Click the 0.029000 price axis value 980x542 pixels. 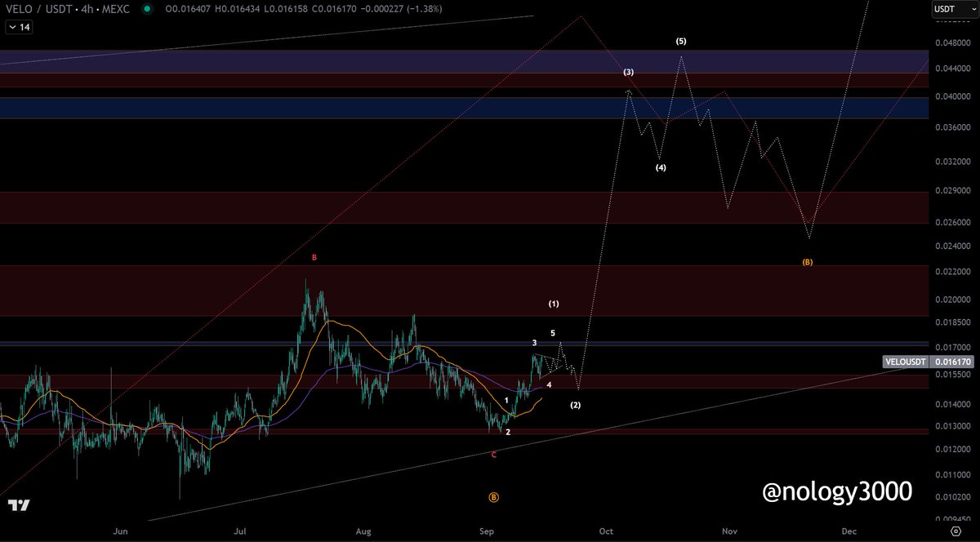(954, 190)
